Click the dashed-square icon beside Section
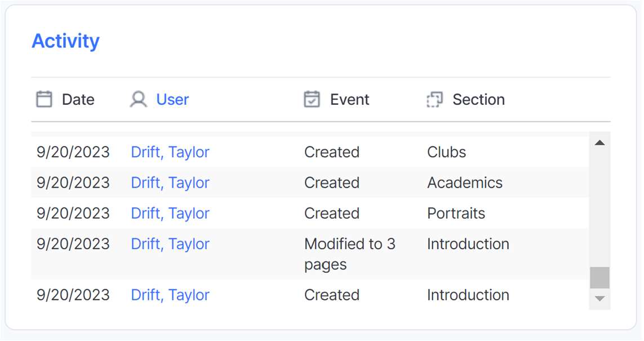The image size is (644, 341). (434, 99)
